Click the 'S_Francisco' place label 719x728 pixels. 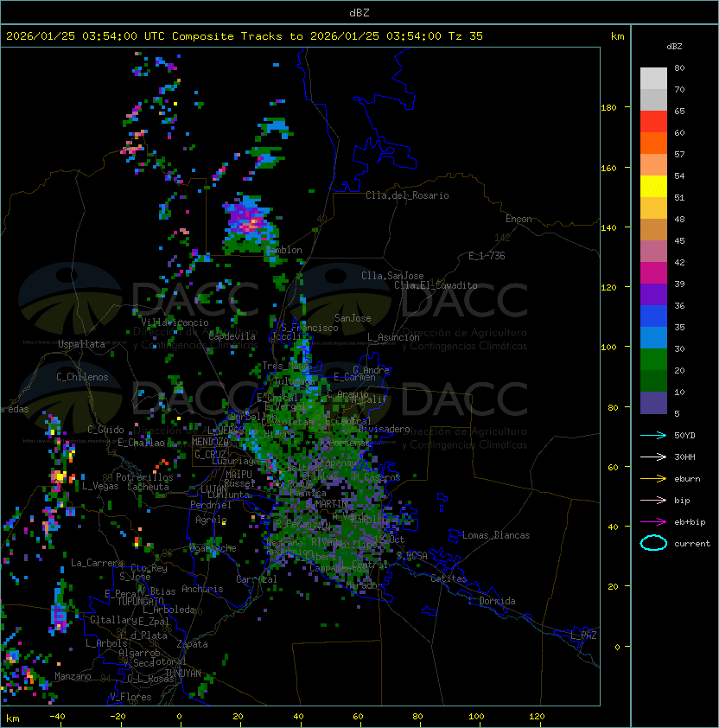309,329
